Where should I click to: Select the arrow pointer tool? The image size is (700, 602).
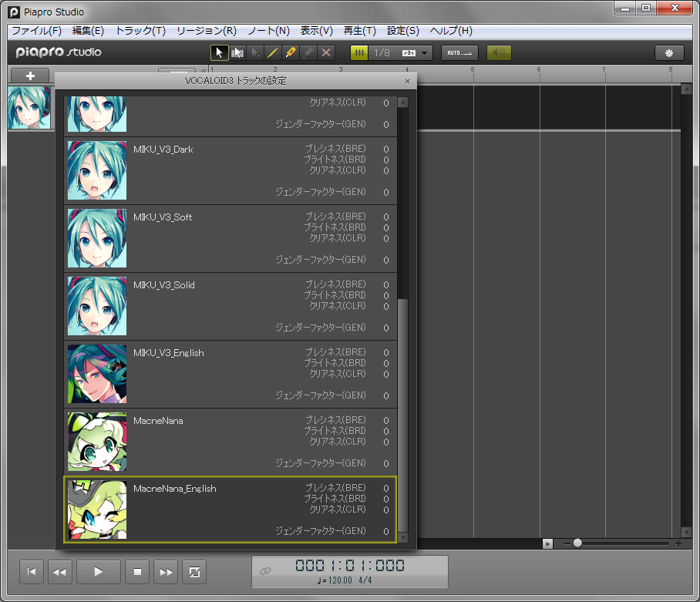219,52
